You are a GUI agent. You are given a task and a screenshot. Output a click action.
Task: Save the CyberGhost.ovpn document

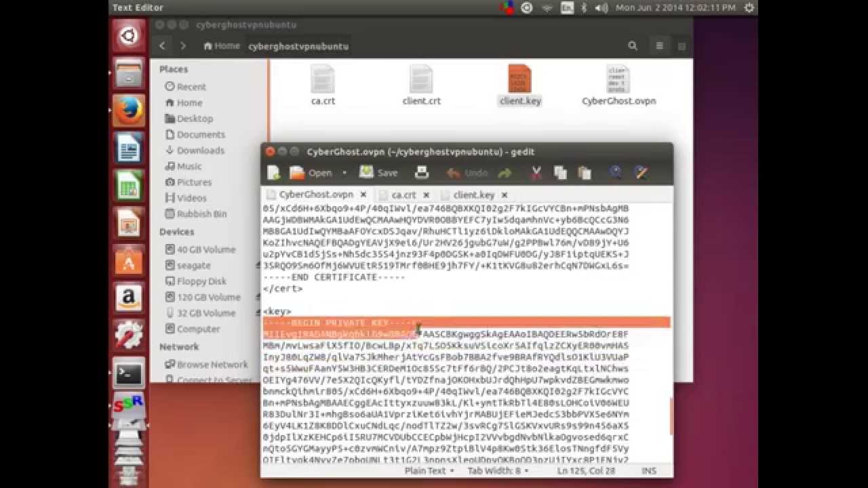(378, 173)
